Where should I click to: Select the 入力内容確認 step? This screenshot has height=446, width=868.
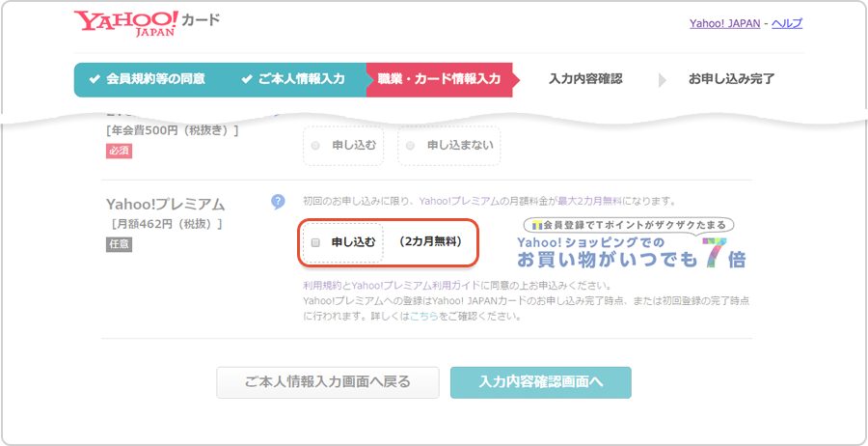(585, 79)
